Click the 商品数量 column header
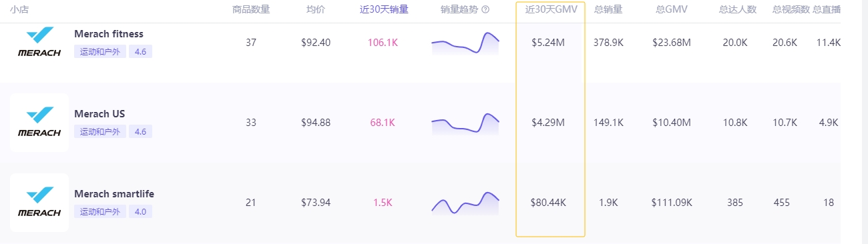Screen dimensions: 868x244 coord(251,9)
